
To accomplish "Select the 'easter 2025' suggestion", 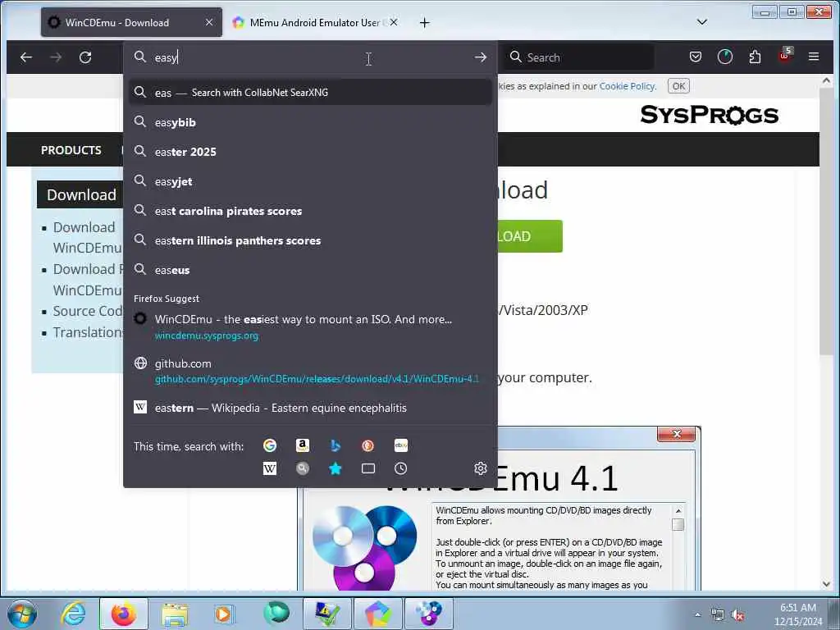I will pyautogui.click(x=310, y=152).
